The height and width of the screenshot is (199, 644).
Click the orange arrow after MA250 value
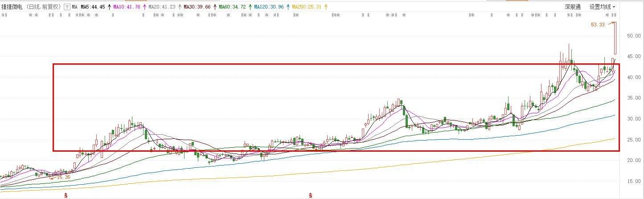pyautogui.click(x=325, y=7)
